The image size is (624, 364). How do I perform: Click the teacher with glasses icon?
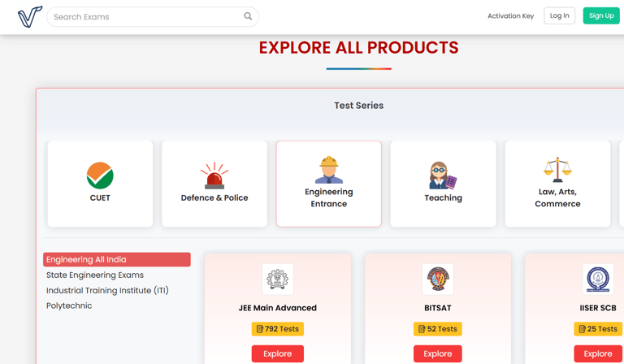(x=443, y=175)
